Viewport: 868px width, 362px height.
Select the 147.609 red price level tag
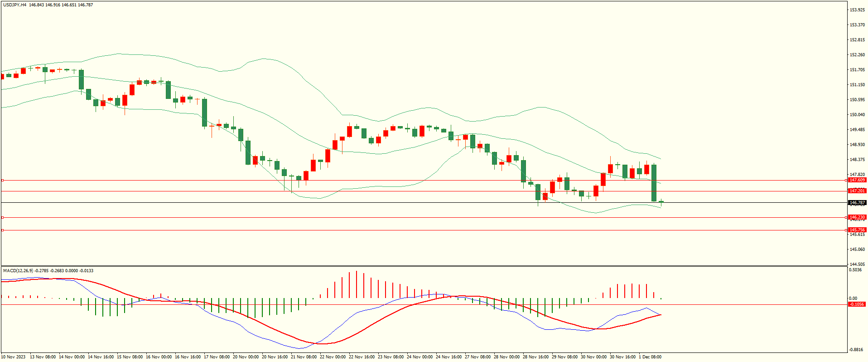click(x=857, y=180)
